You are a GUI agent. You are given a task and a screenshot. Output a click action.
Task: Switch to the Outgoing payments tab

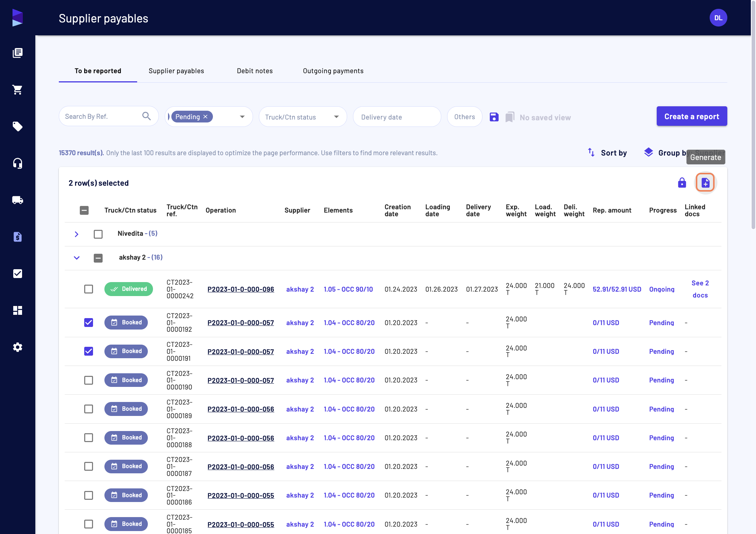tap(333, 71)
